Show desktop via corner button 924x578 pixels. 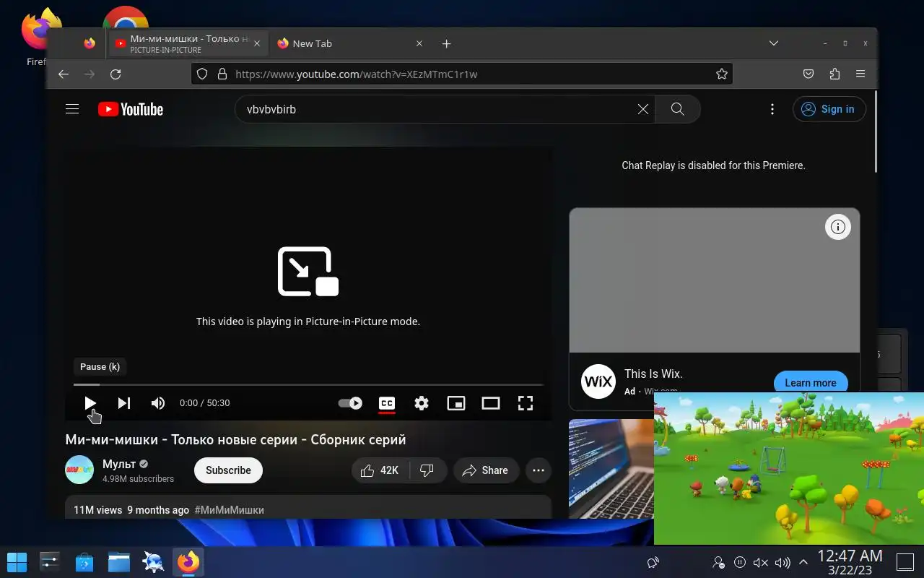(905, 562)
